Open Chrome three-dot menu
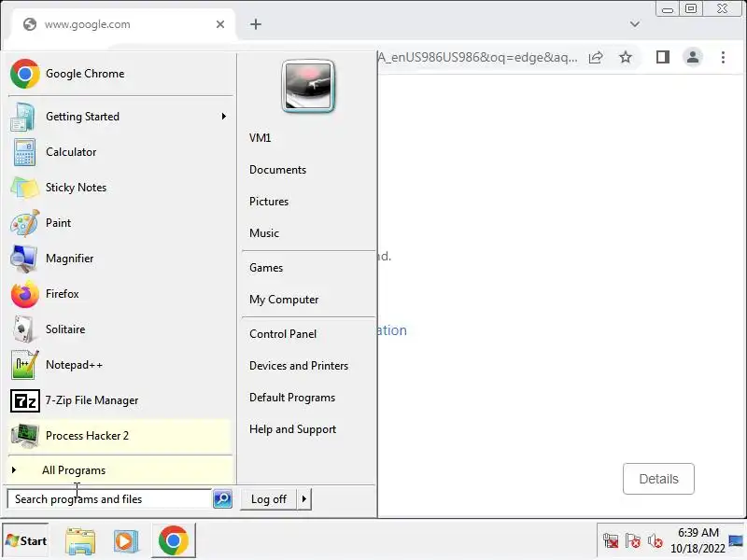The width and height of the screenshot is (747, 560). tap(723, 57)
